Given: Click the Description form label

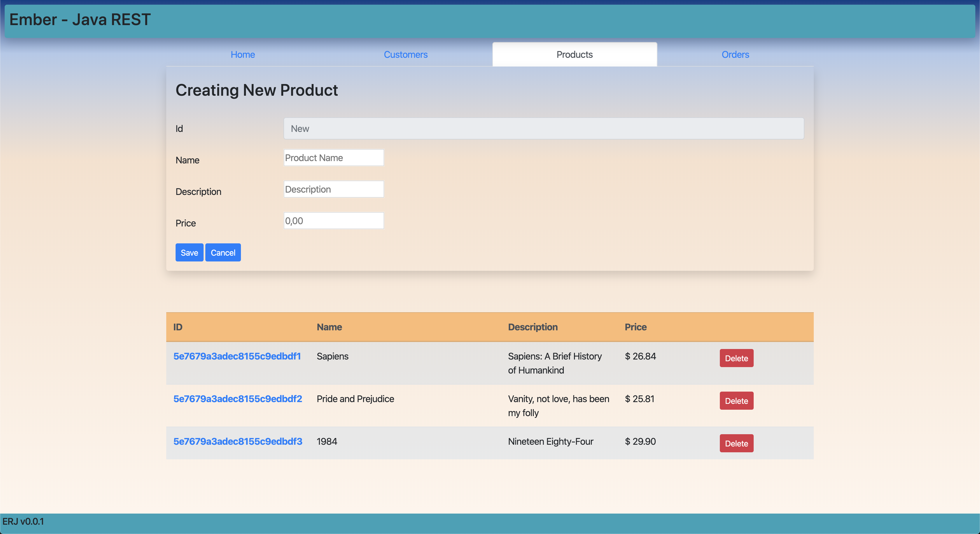Looking at the screenshot, I should coord(198,192).
